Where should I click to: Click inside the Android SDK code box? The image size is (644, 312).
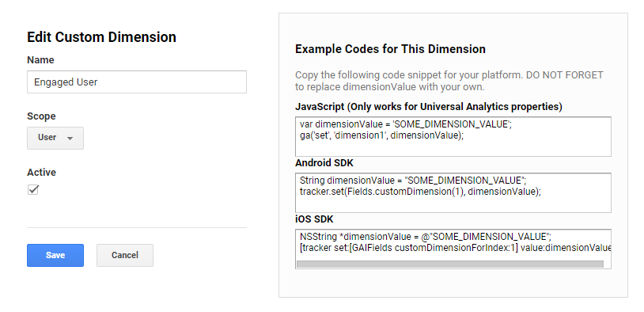(x=453, y=192)
